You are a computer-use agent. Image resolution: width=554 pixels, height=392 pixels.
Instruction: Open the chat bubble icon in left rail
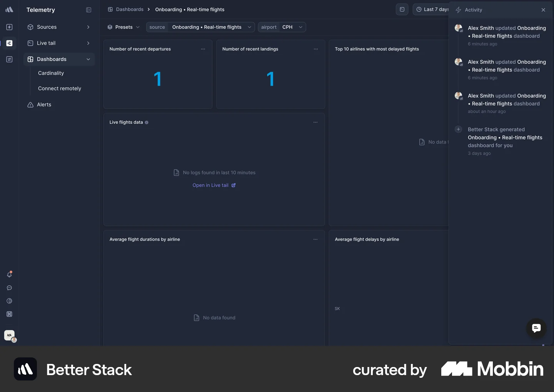(9, 288)
